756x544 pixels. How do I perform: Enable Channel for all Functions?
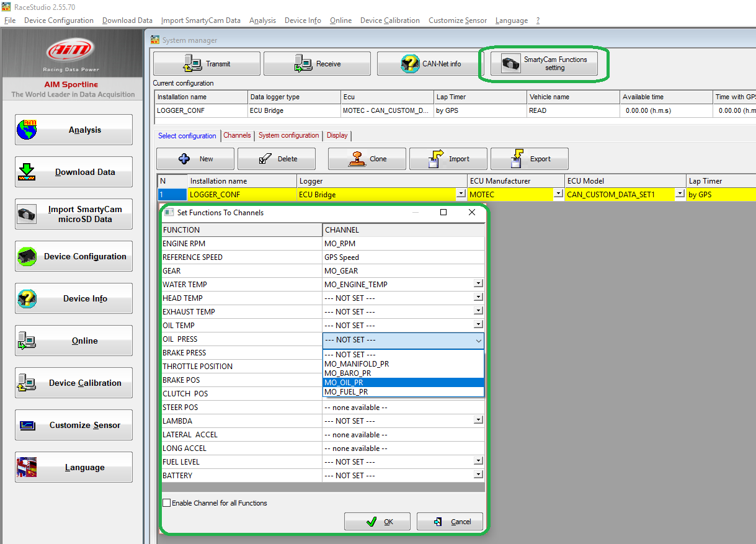[x=166, y=503]
